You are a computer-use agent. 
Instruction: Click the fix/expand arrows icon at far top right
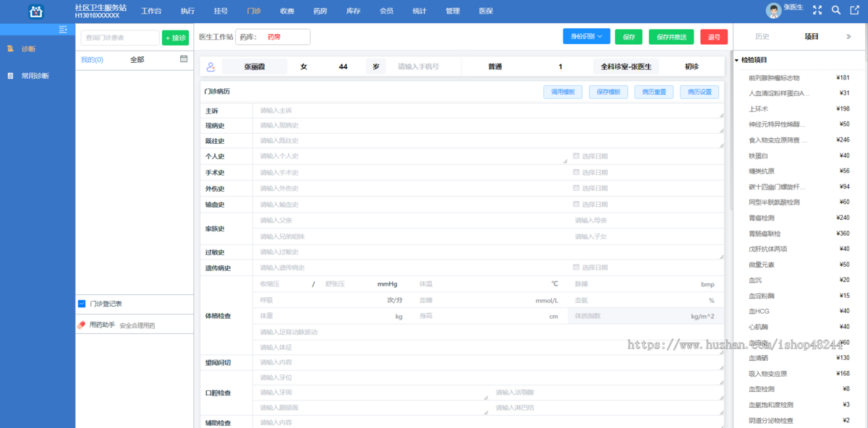coord(854,10)
